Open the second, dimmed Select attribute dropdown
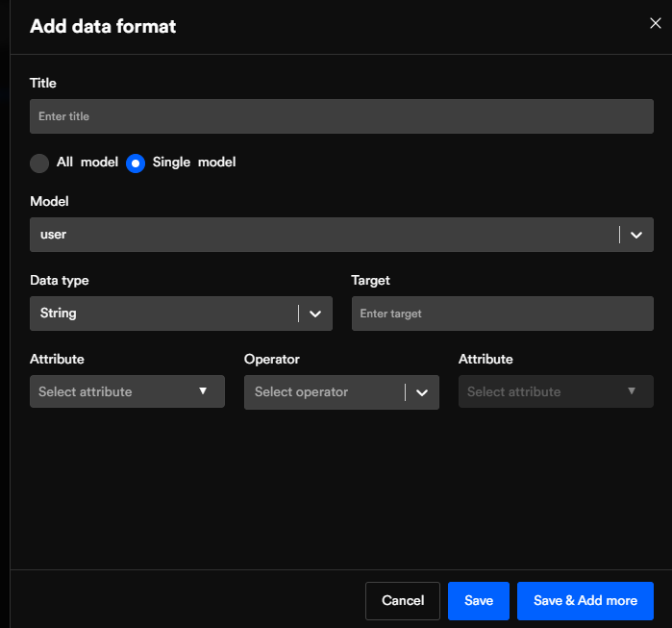The image size is (672, 628). (556, 391)
